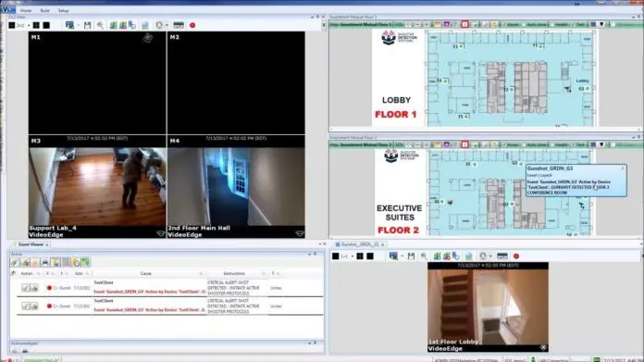Click acknowledge checkmark for first Gunshot event
The width and height of the screenshot is (644, 362).
pos(26,288)
